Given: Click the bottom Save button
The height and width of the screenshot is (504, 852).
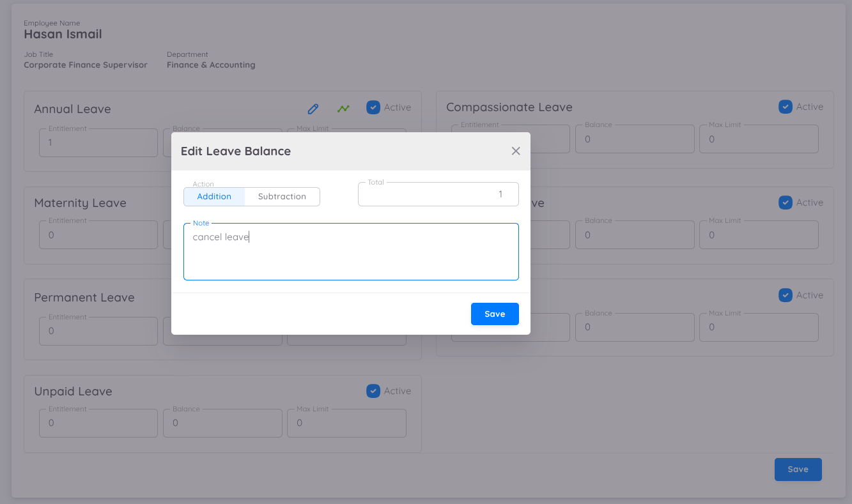Looking at the screenshot, I should [798, 469].
